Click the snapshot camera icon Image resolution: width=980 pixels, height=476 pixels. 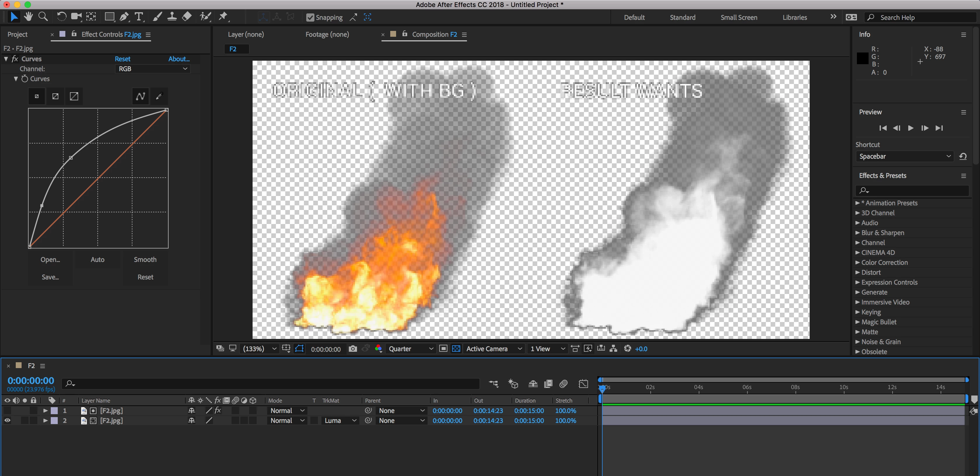(x=353, y=349)
